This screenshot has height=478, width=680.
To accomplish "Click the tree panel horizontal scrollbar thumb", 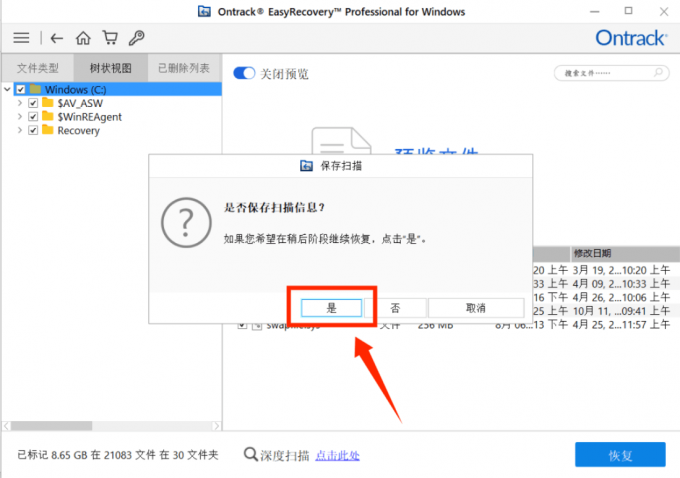I will click(x=52, y=426).
